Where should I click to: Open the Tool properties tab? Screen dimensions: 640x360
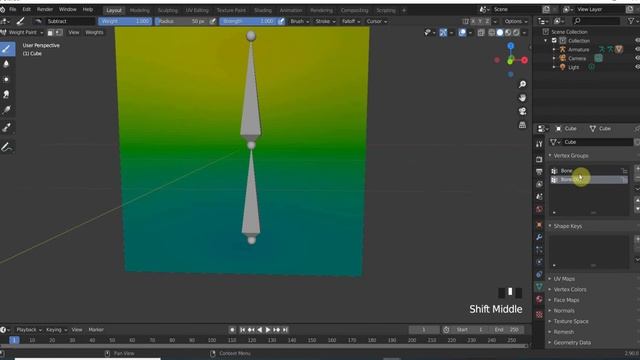pyautogui.click(x=539, y=144)
